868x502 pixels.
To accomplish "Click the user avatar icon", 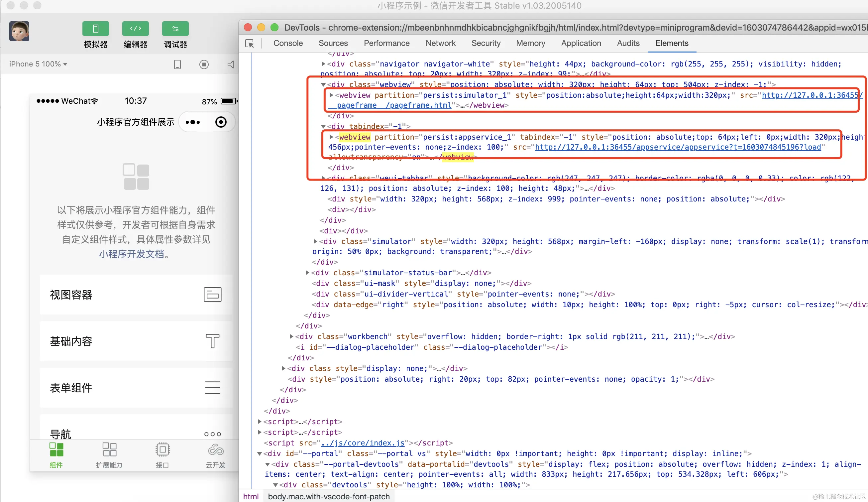I will (x=19, y=31).
